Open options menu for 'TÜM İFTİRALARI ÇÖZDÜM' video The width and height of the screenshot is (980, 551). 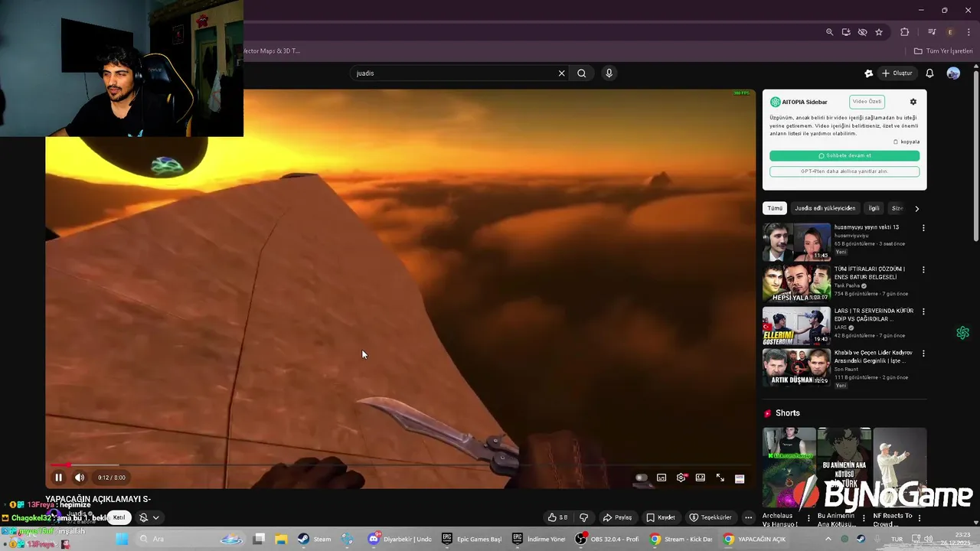(923, 269)
